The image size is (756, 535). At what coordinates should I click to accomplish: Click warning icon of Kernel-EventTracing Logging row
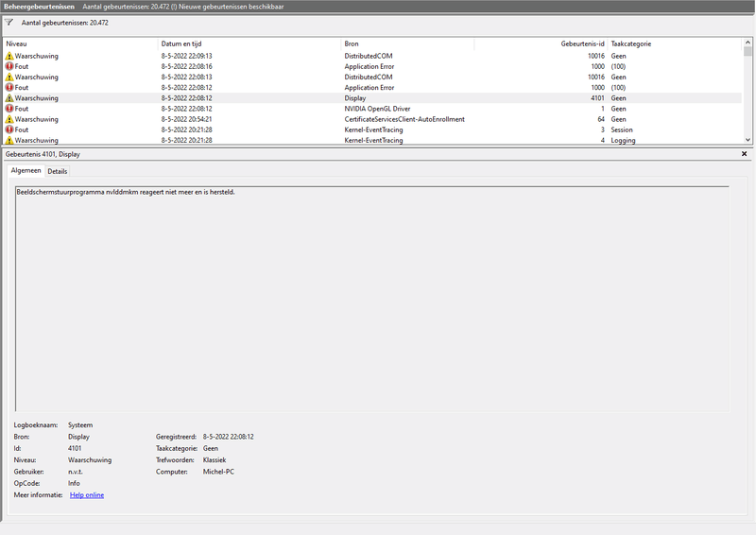(x=9, y=140)
